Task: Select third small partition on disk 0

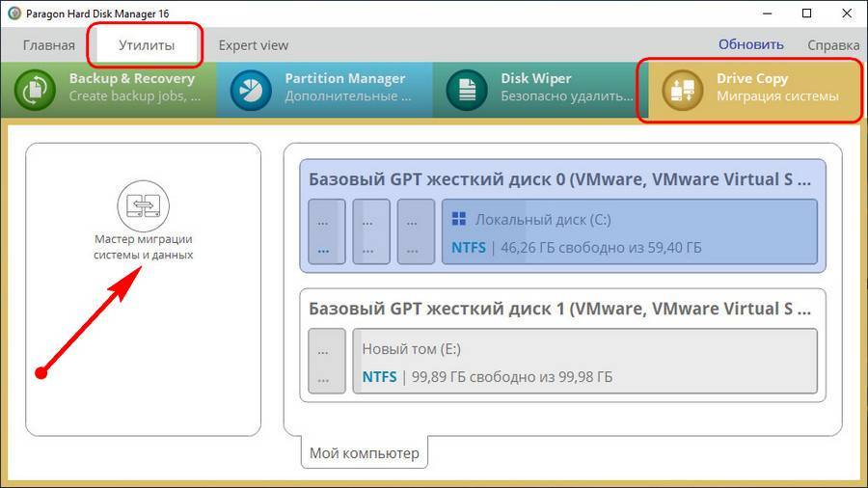Action: point(416,231)
